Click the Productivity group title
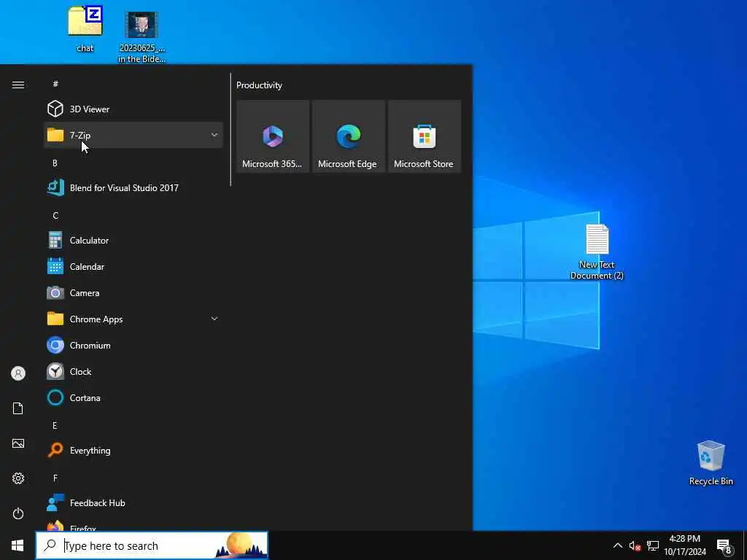Screen dimensions: 747x560 [x=259, y=85]
